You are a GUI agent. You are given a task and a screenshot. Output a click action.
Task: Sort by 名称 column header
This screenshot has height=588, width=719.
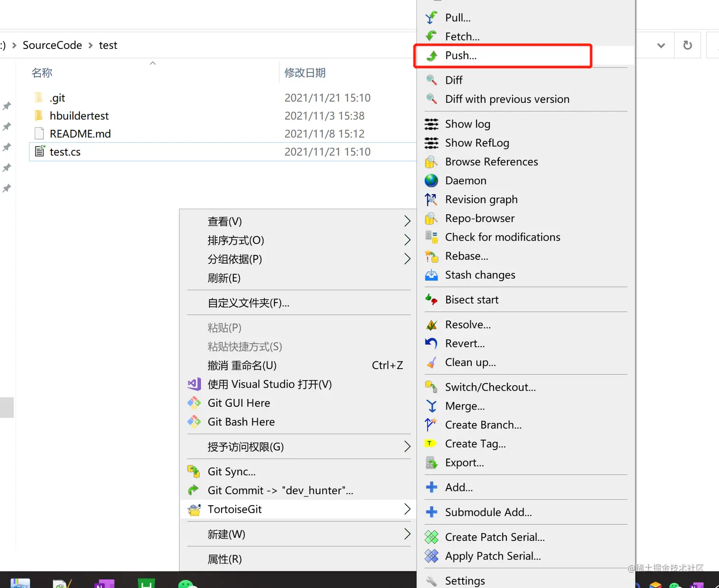pyautogui.click(x=42, y=73)
